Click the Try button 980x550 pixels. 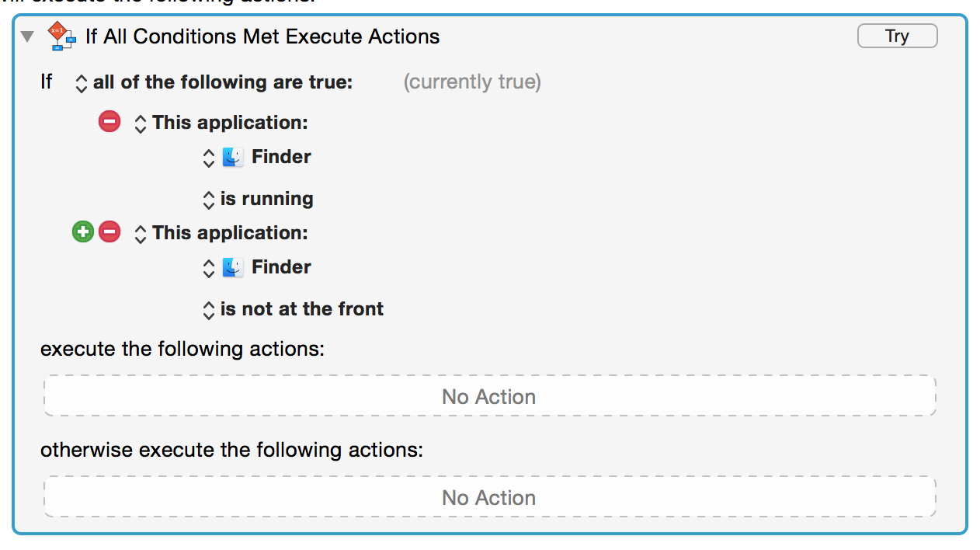click(x=897, y=36)
